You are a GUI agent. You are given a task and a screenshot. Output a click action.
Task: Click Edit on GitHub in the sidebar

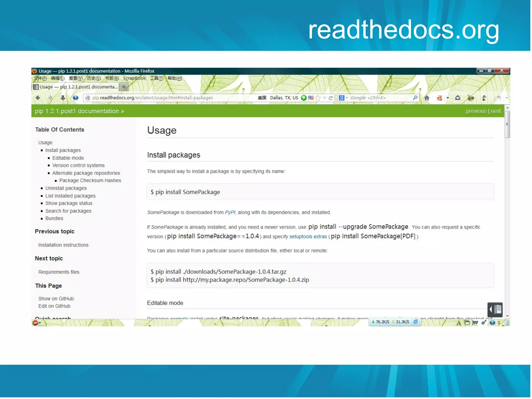tap(54, 306)
